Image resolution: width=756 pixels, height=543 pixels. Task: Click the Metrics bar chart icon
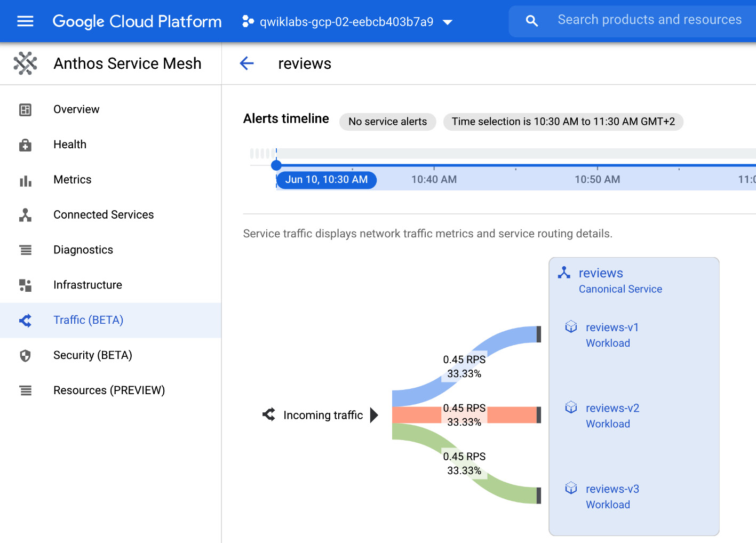click(25, 180)
